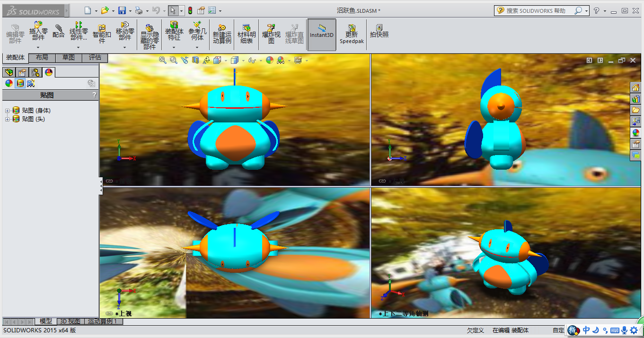Screen dimensions: 644x338
Task: Switch to the 运动算例 1 tab
Action: coord(103,321)
